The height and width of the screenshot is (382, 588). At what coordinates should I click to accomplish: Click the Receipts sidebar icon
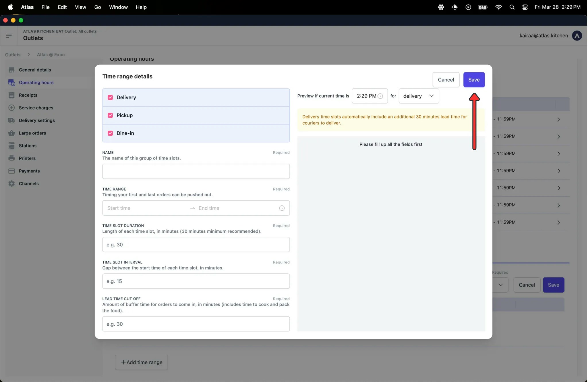(11, 95)
